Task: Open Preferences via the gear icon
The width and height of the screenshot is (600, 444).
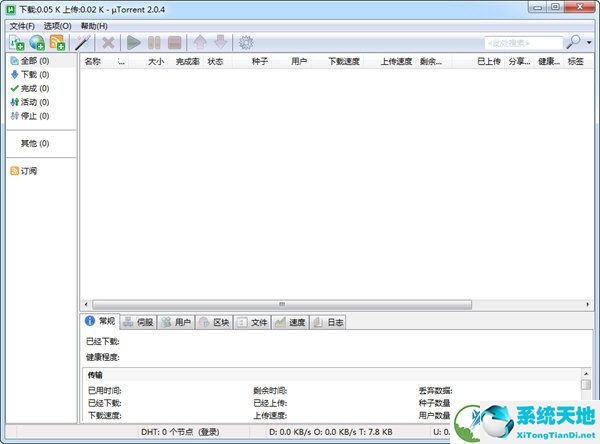Action: (246, 42)
